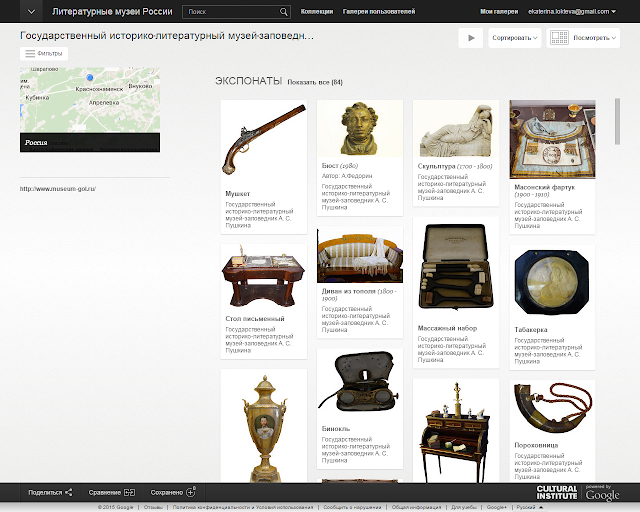Screen dimensions: 640x512
Task: Click the Скульптура (1700 - 1800) title
Action: pos(455,166)
